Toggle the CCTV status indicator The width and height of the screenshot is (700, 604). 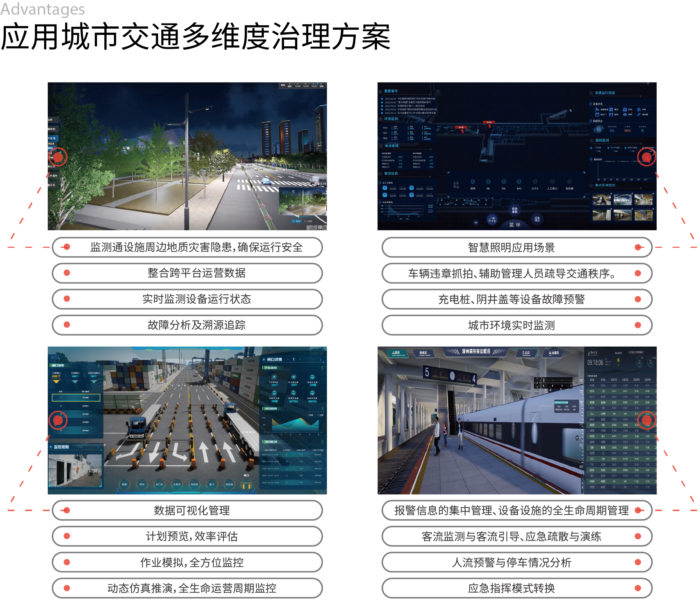pyautogui.click(x=535, y=182)
